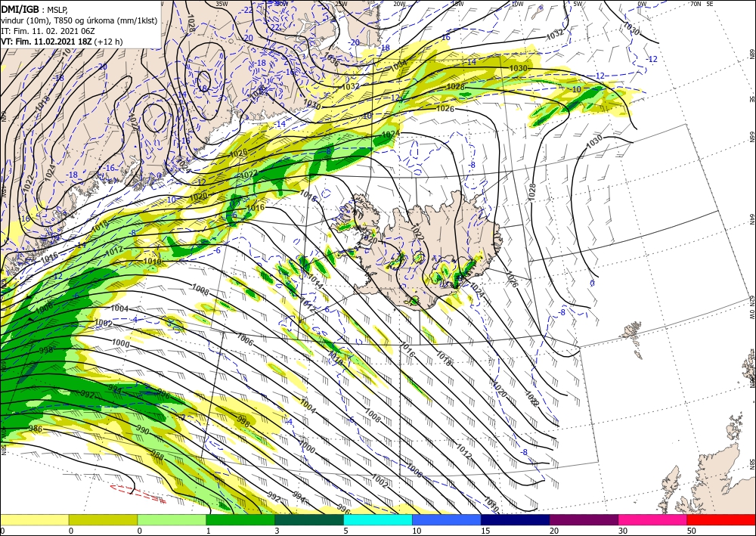
Task: Click the legend scale value 50
Action: point(690,531)
